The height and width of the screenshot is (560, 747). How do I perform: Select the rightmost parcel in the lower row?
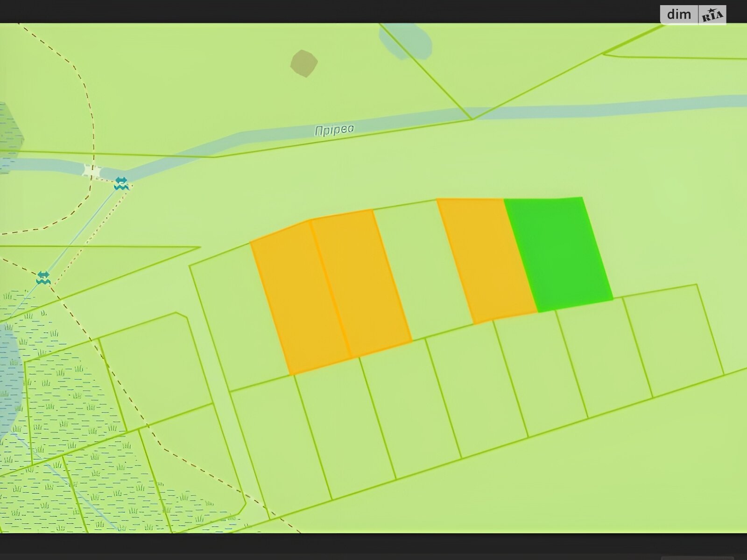(672, 340)
